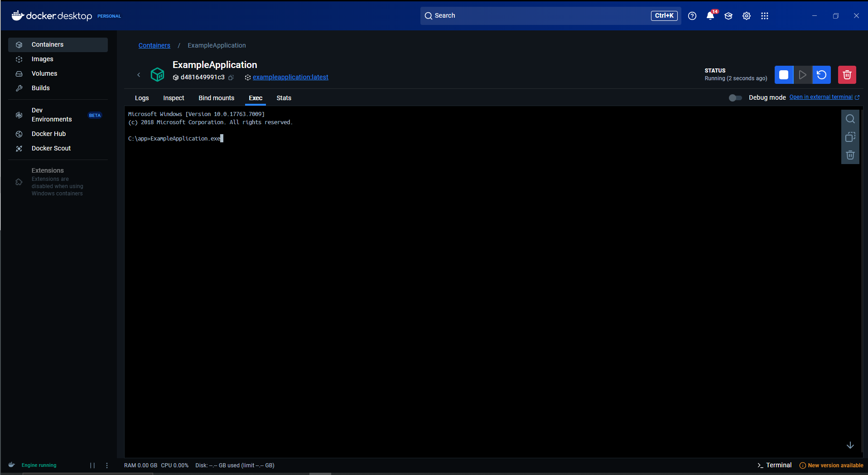Stop the ExampleApplication container
The width and height of the screenshot is (868, 475).
point(784,75)
